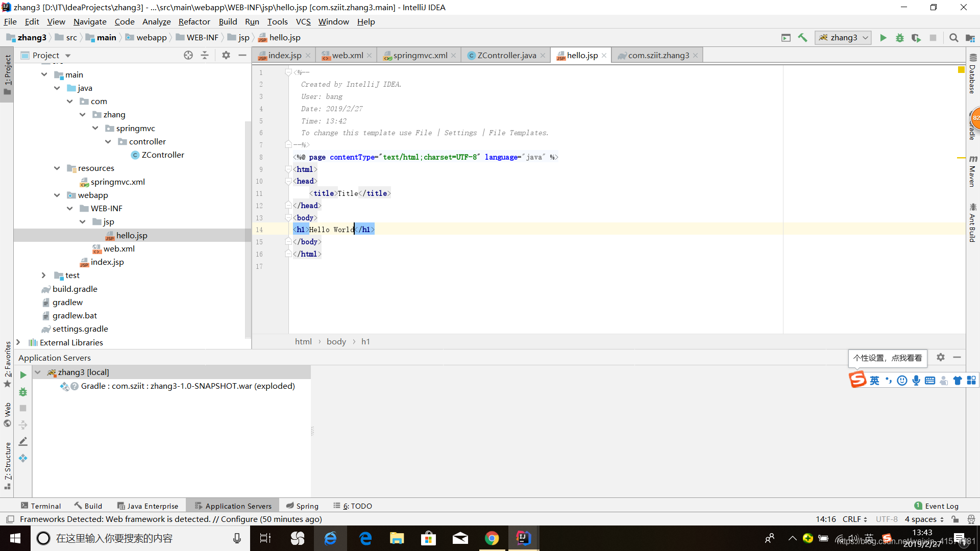Select ZController class in project tree
This screenshot has width=980, height=551.
pyautogui.click(x=158, y=155)
